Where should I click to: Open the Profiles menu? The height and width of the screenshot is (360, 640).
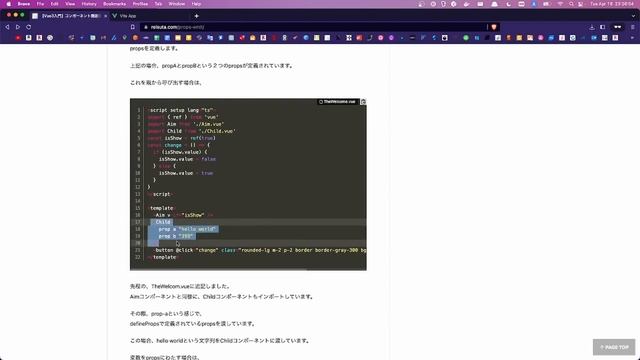(x=140, y=4)
